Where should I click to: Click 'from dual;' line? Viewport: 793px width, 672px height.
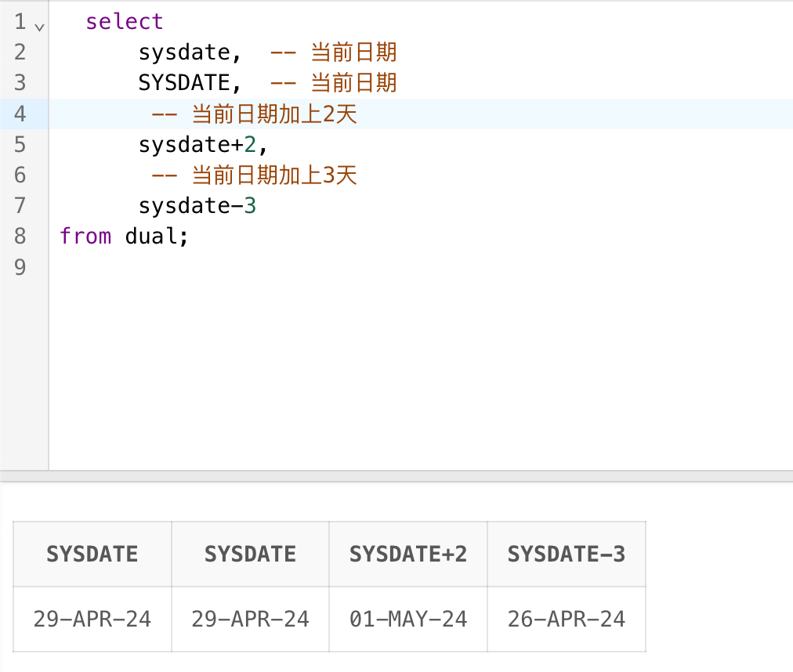(x=125, y=237)
